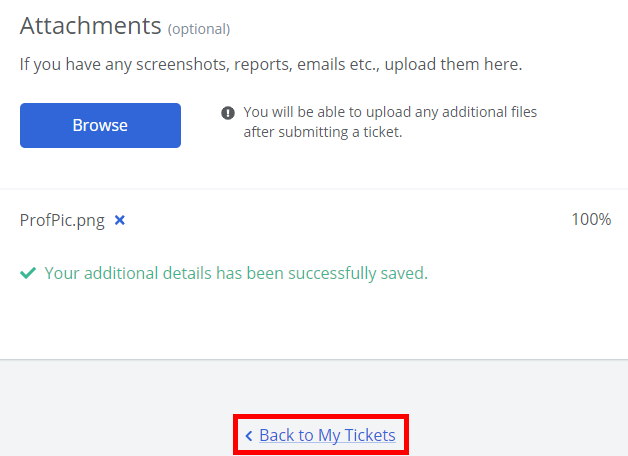Click the "If you have any screenshots" instruction text
The width and height of the screenshot is (628, 456).
click(x=271, y=64)
